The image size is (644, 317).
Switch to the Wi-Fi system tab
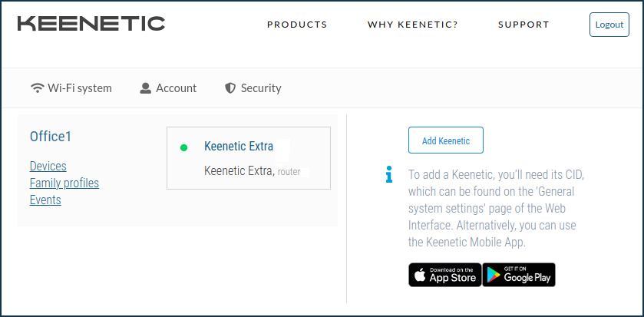pos(71,88)
